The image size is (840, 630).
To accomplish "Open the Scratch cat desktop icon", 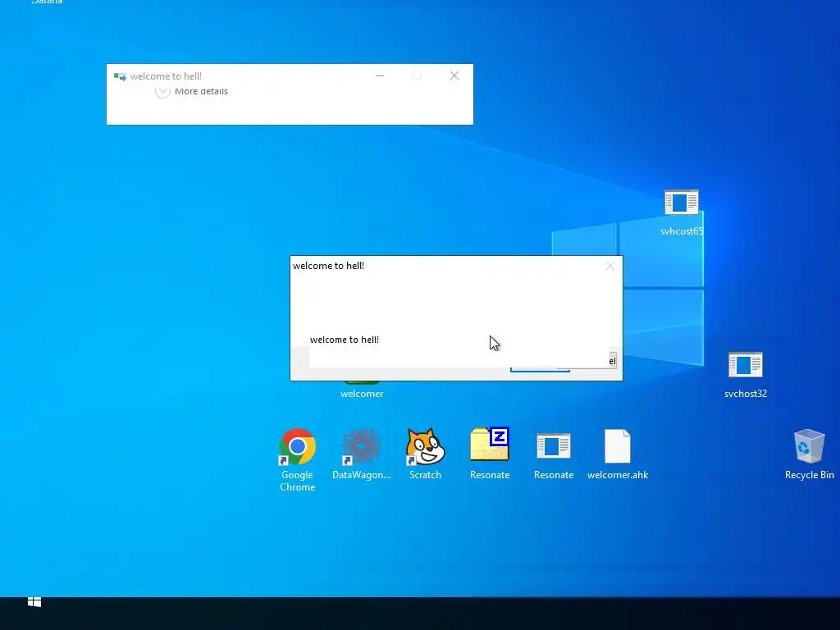I will [x=426, y=453].
